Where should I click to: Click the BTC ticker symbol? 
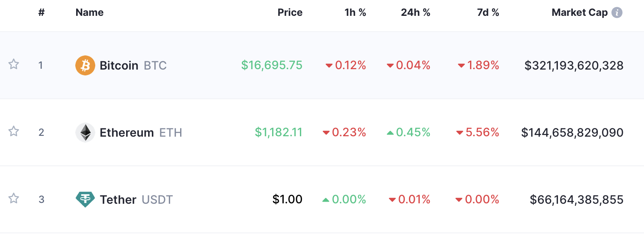[155, 65]
